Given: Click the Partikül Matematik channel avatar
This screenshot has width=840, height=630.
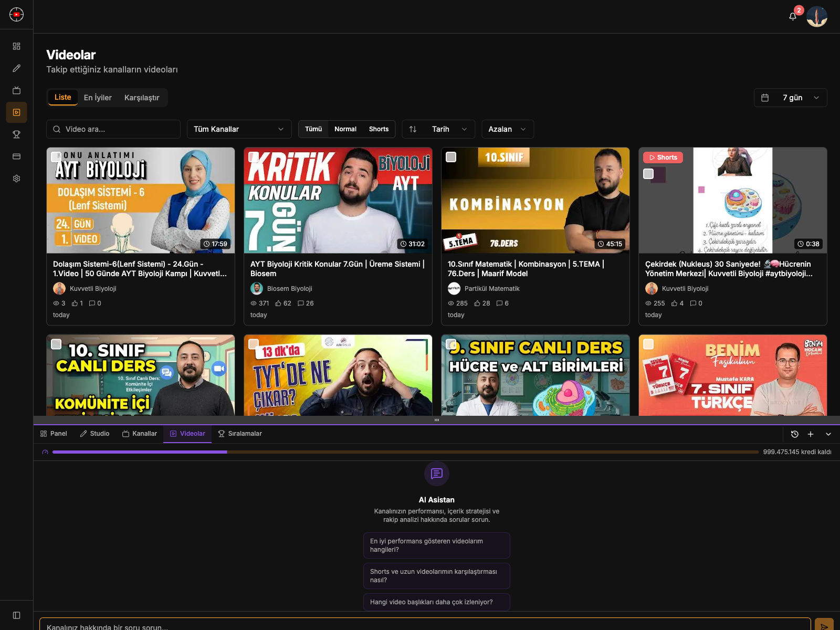Looking at the screenshot, I should coord(454,289).
